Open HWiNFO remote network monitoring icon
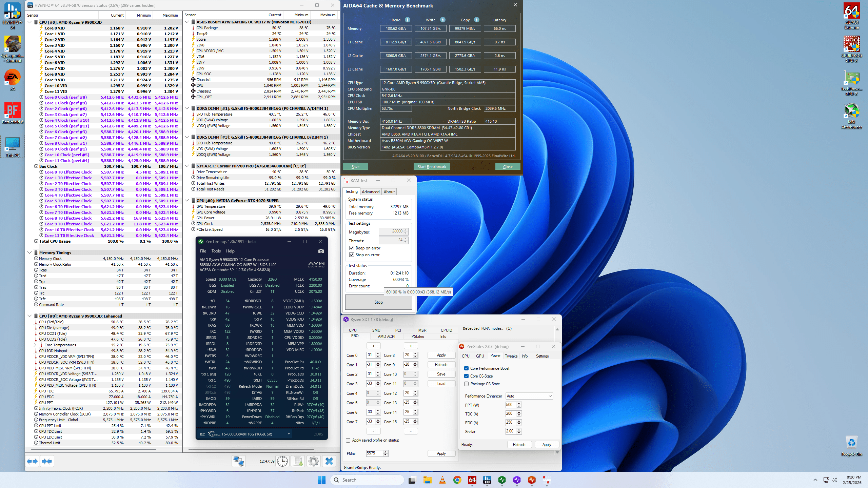This screenshot has height=488, width=868. (239, 461)
